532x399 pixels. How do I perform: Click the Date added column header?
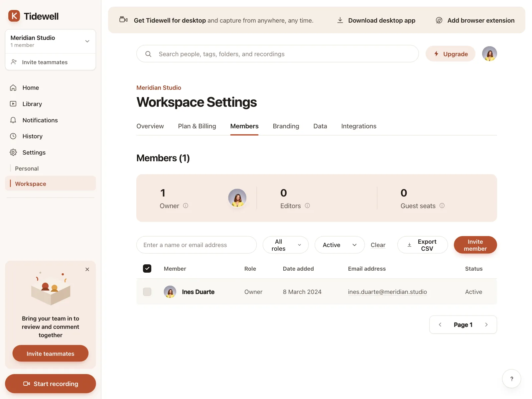(298, 268)
